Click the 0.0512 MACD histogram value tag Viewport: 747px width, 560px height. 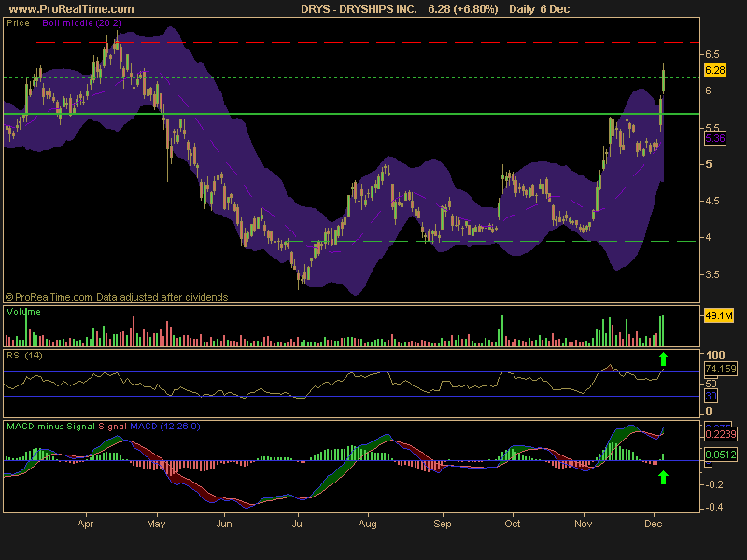(720, 455)
